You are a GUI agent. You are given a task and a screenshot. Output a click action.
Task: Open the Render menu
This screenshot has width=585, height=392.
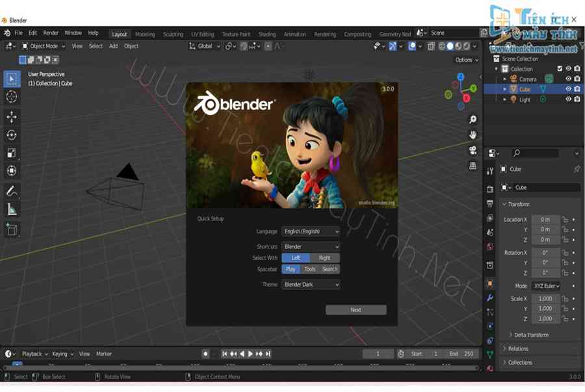coord(51,33)
